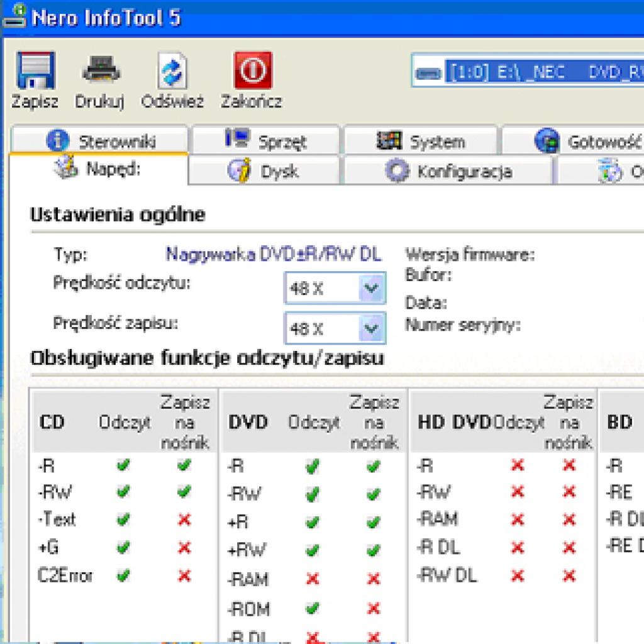The image size is (644, 644).
Task: Click the Zapisz label under the toolbar
Action: 35,102
